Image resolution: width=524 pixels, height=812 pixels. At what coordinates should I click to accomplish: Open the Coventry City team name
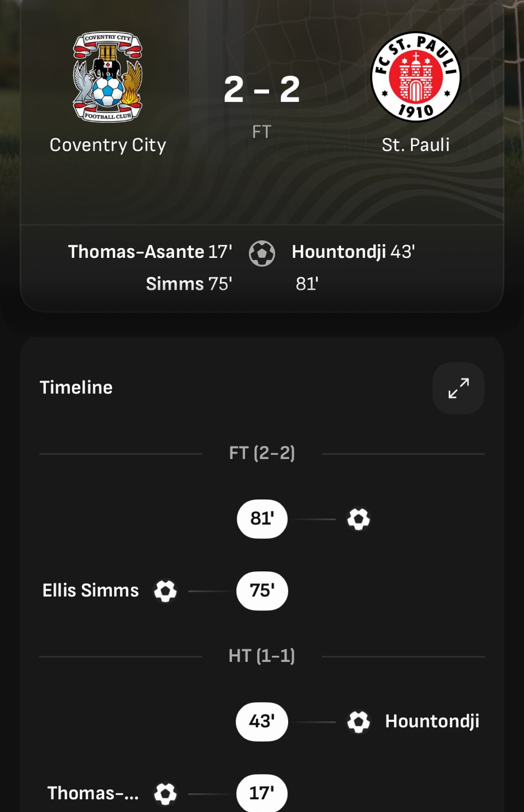pos(108,145)
